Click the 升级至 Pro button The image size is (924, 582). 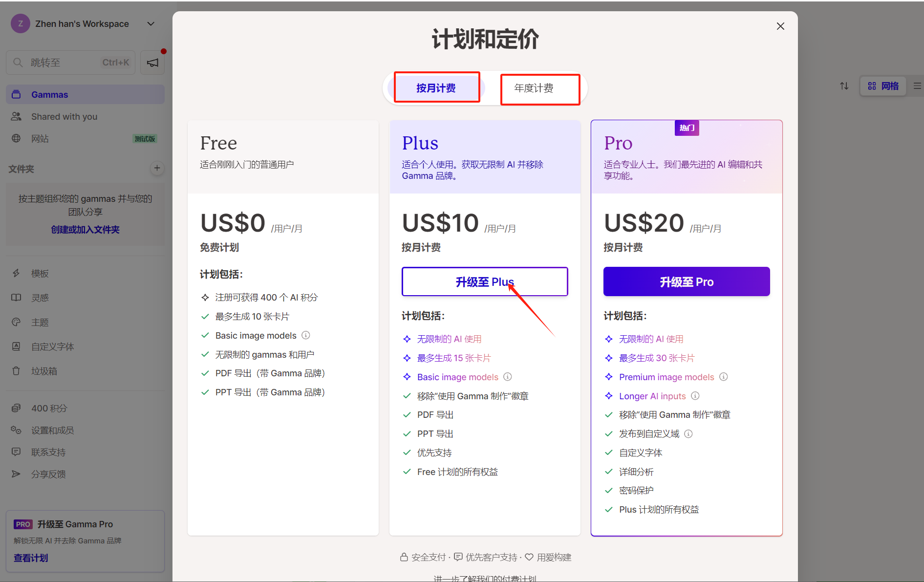(x=687, y=281)
